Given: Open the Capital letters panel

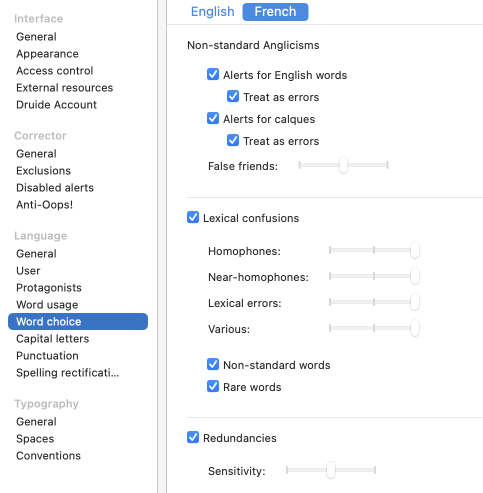Looking at the screenshot, I should pos(53,339).
